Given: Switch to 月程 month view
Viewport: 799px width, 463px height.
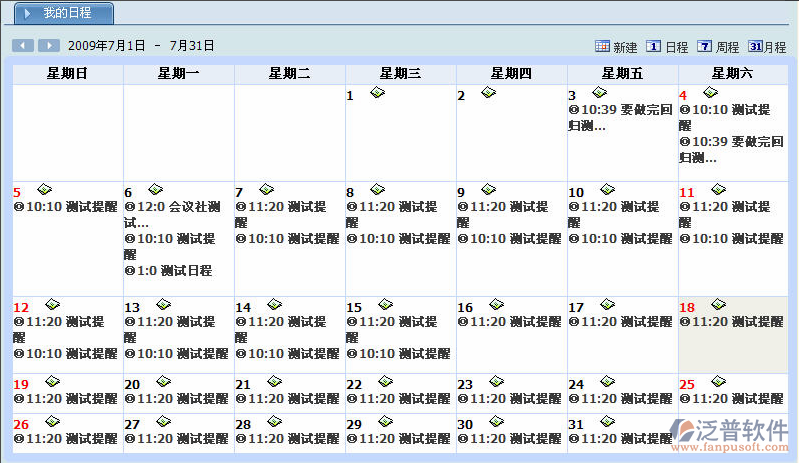Looking at the screenshot, I should click(768, 47).
